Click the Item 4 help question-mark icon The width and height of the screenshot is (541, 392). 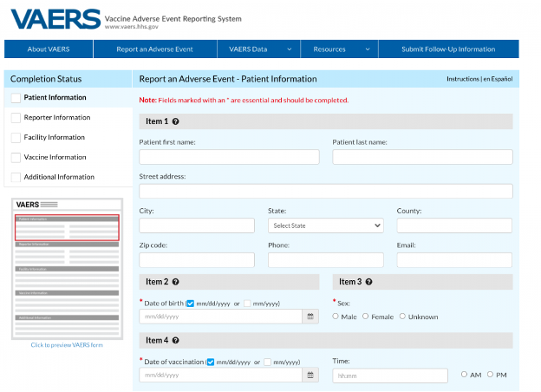coord(176,340)
